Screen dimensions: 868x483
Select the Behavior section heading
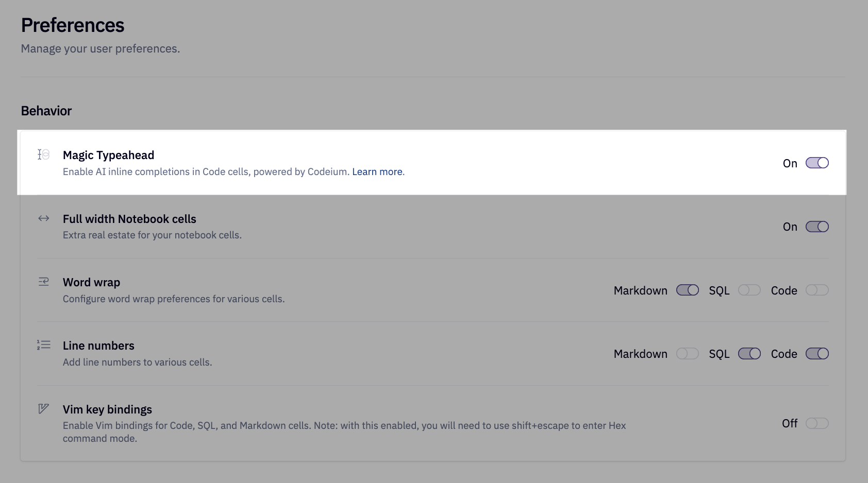tap(46, 111)
